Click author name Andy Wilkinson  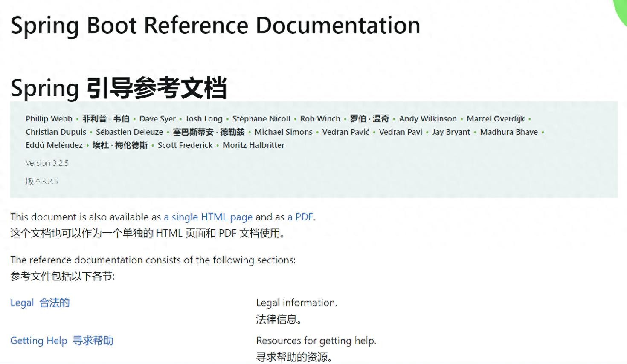[427, 119]
